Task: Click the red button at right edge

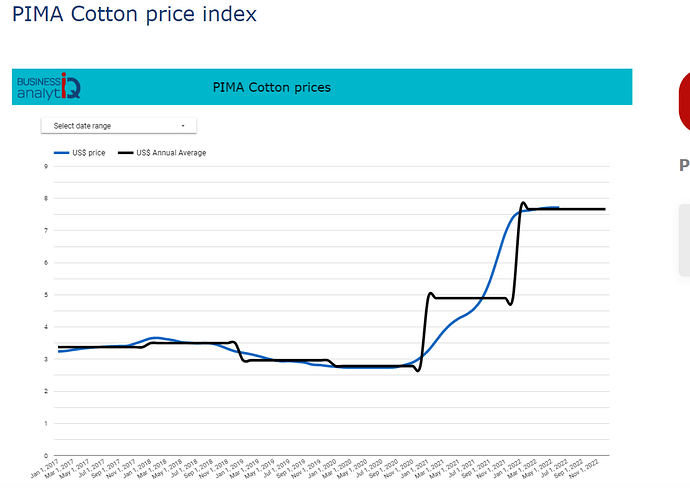Action: pyautogui.click(x=685, y=101)
